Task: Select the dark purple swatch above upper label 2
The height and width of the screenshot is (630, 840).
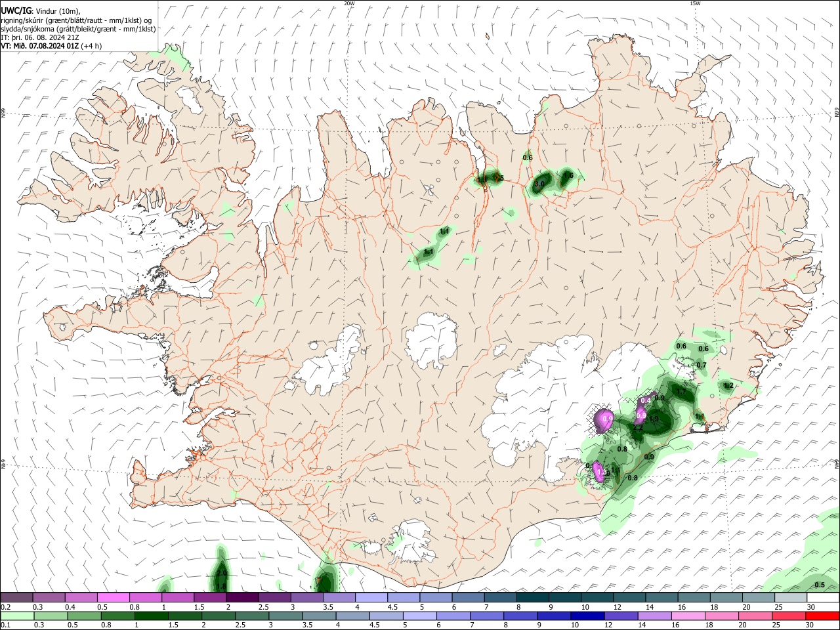Action: pos(242,597)
